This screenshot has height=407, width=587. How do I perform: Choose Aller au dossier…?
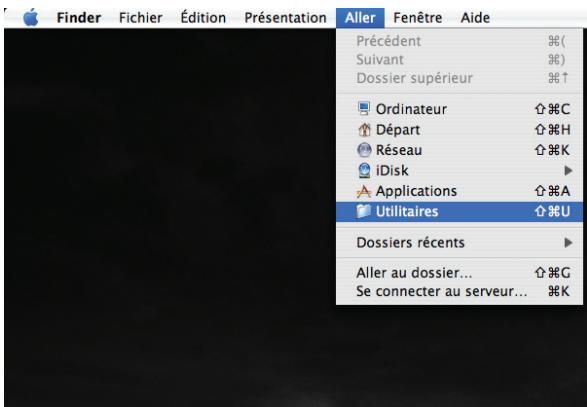point(459,273)
